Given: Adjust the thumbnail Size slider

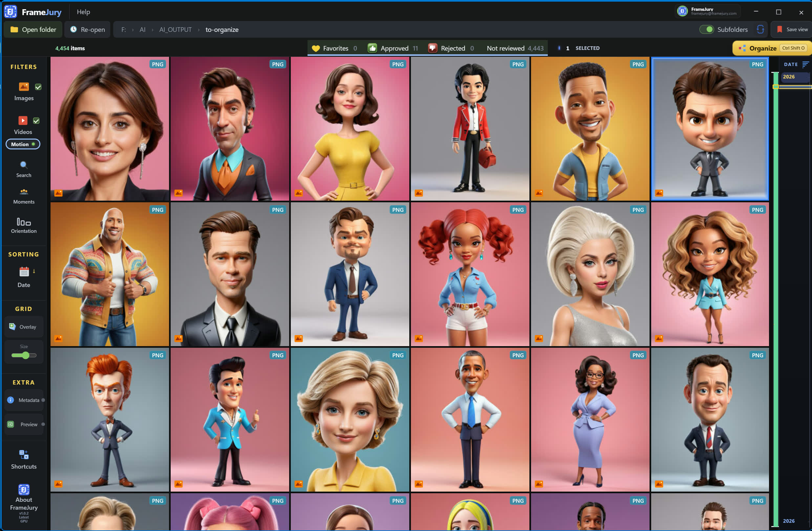Looking at the screenshot, I should [x=24, y=356].
